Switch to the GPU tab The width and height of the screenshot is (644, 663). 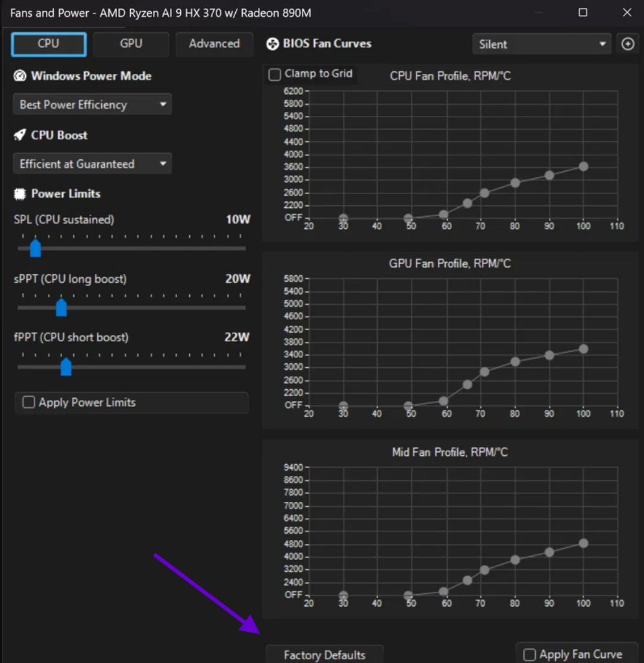coord(131,44)
